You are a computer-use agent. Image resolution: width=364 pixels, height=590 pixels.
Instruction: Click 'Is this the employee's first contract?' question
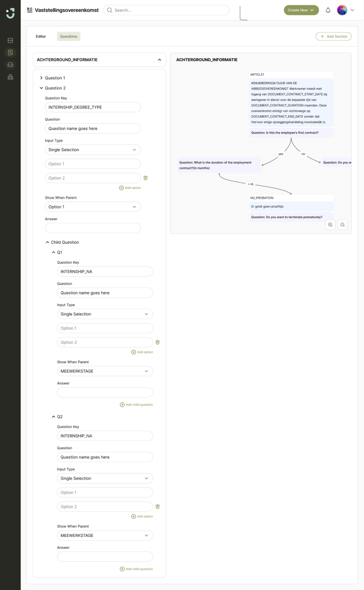point(291,133)
